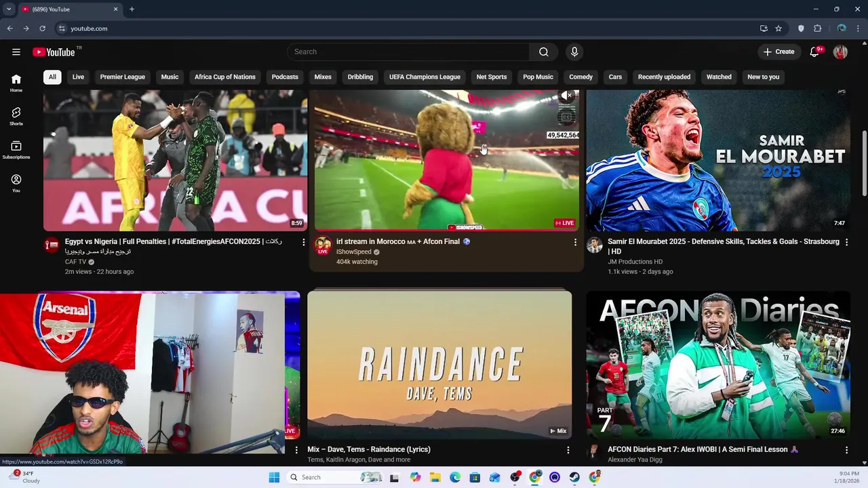The width and height of the screenshot is (868, 488).
Task: Open the CAF TV channel name link
Action: pyautogui.click(x=76, y=262)
